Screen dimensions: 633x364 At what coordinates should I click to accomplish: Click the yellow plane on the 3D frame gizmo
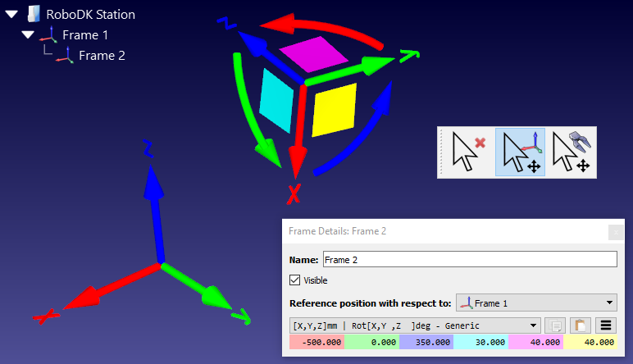point(331,110)
